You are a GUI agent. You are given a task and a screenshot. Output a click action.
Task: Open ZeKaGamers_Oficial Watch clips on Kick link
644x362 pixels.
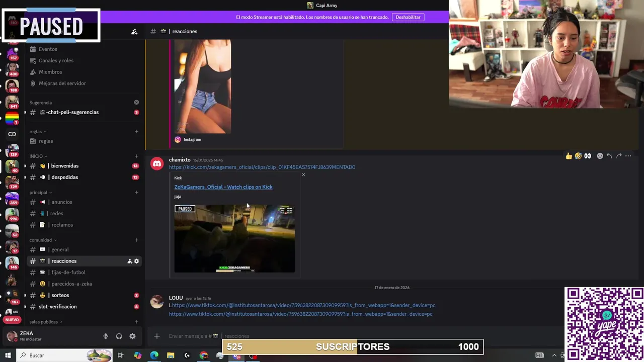(x=223, y=187)
